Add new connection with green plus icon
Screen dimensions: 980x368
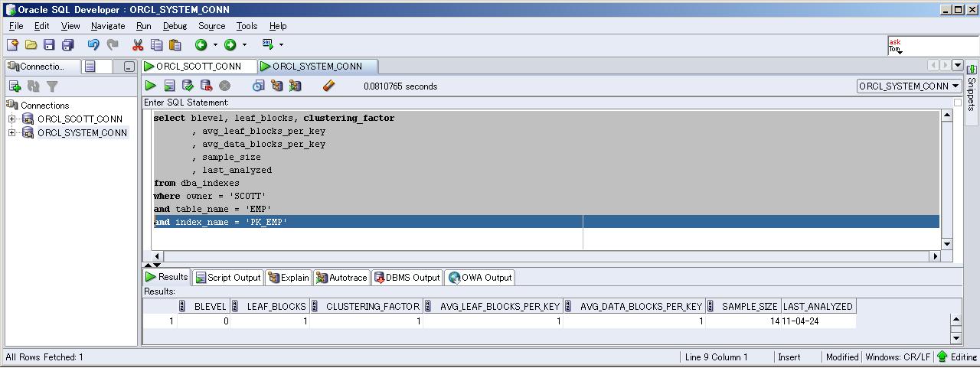point(15,86)
